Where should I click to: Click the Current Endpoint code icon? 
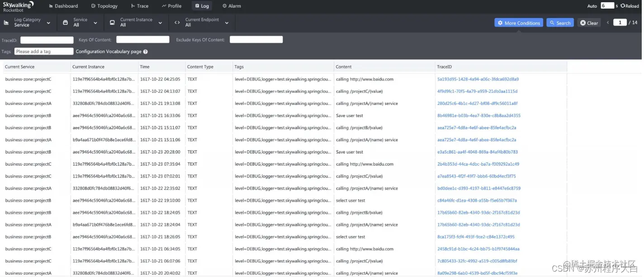click(x=177, y=23)
